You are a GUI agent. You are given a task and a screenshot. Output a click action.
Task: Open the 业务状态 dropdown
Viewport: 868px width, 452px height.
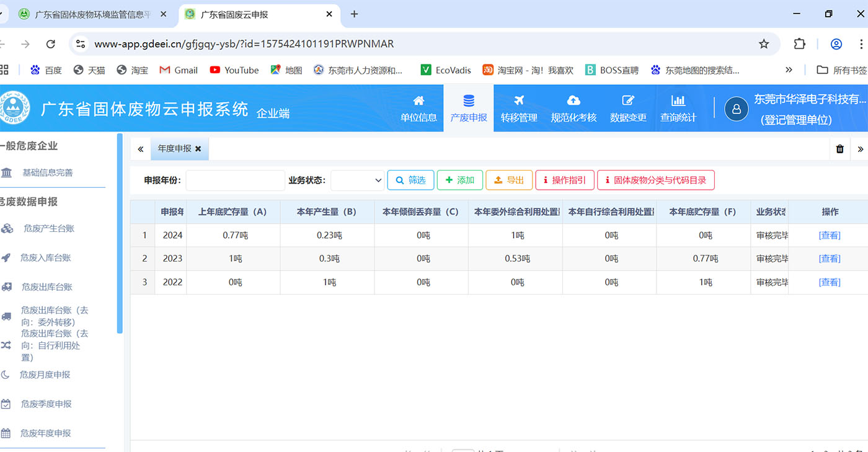[358, 180]
